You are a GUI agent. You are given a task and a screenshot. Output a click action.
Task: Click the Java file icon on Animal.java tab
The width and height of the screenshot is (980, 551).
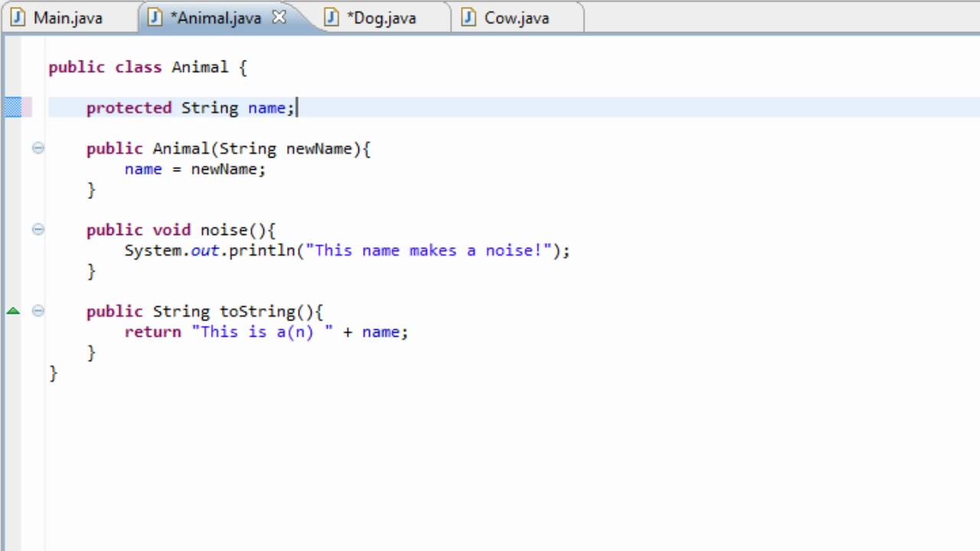coord(155,18)
